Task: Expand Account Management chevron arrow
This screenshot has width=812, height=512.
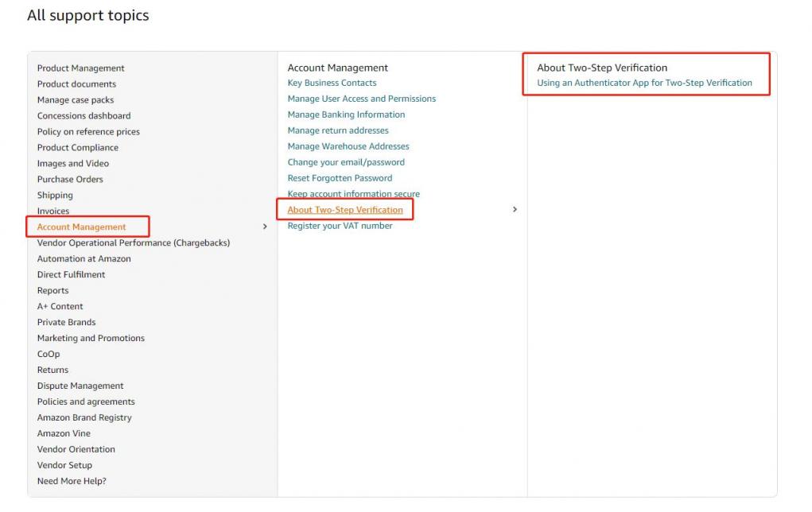Action: click(x=265, y=227)
